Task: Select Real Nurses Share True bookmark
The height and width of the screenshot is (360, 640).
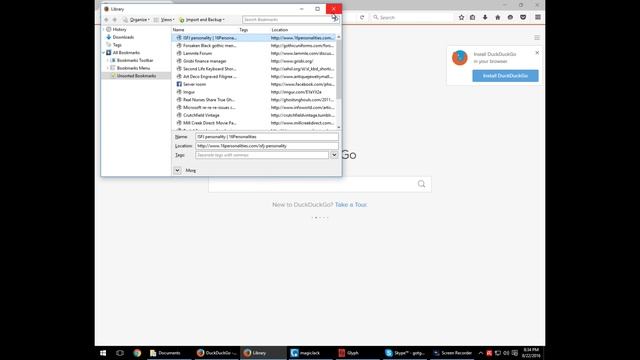Action: click(254, 100)
